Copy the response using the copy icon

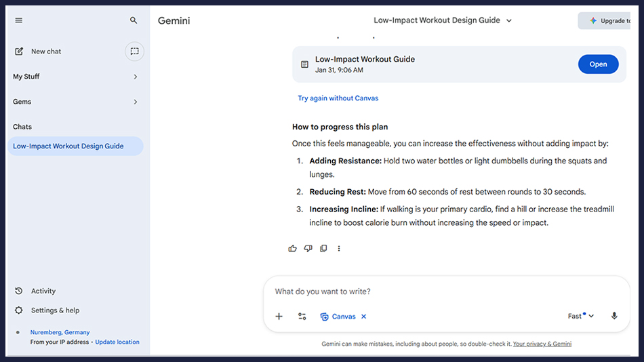tap(323, 249)
